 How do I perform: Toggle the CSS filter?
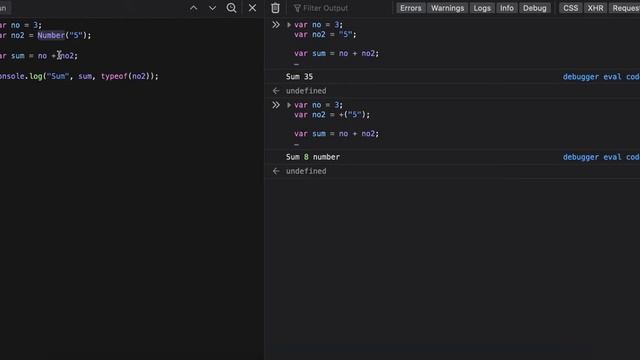point(570,8)
